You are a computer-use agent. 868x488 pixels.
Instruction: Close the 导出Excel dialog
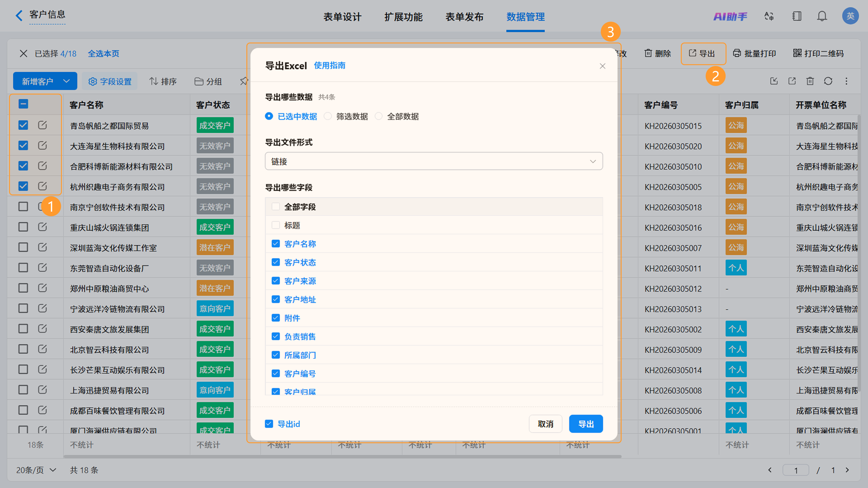[x=602, y=66]
